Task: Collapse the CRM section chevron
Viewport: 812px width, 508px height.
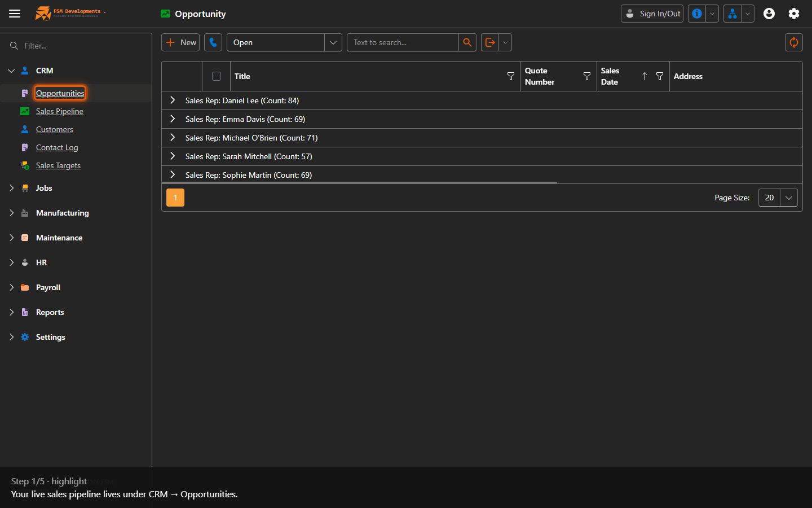Action: pos(11,71)
